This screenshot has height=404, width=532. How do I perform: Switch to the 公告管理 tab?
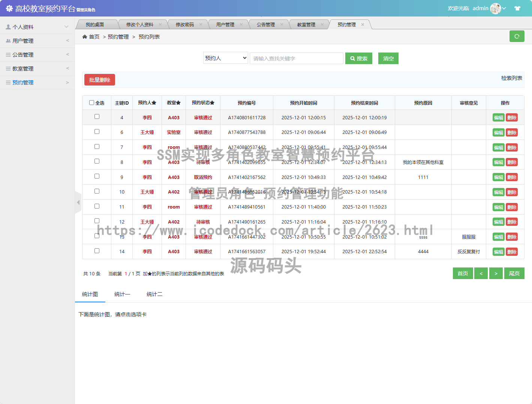265,25
